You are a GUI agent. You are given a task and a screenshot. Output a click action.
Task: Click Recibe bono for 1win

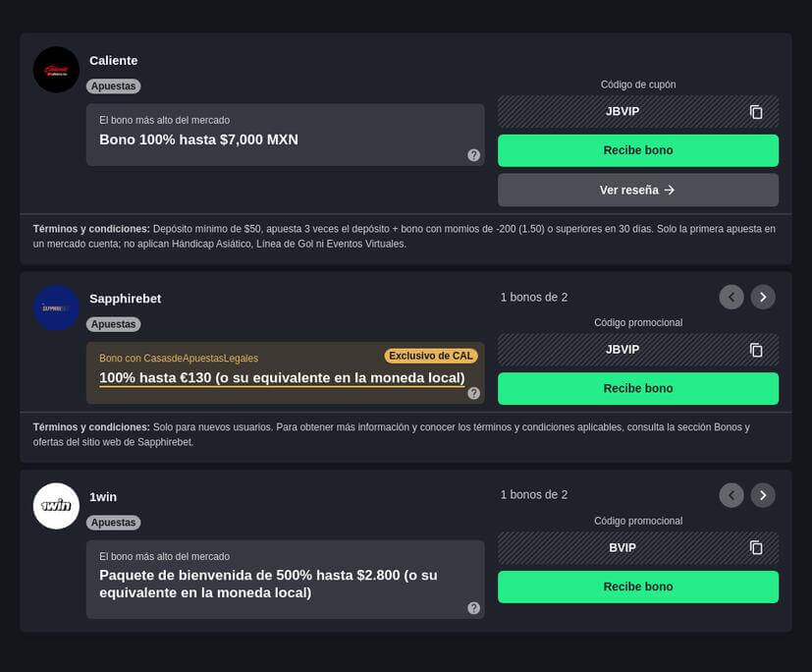[x=638, y=587]
